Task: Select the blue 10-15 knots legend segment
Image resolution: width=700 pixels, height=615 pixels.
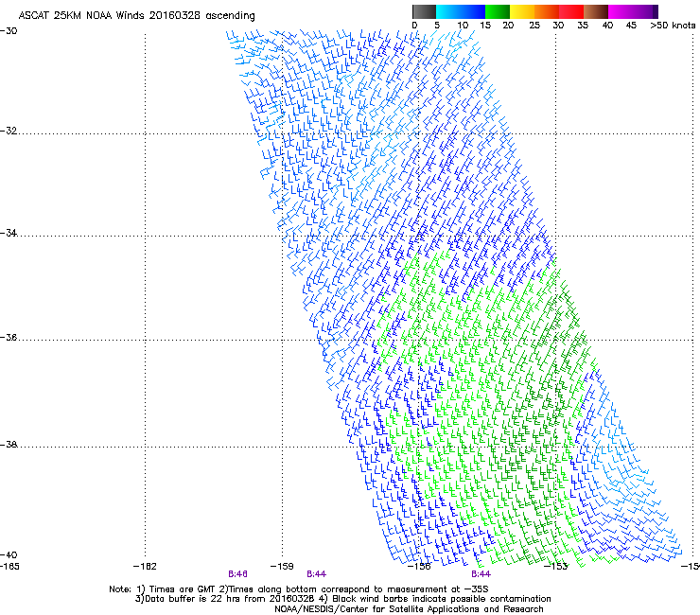Action: coord(473,11)
